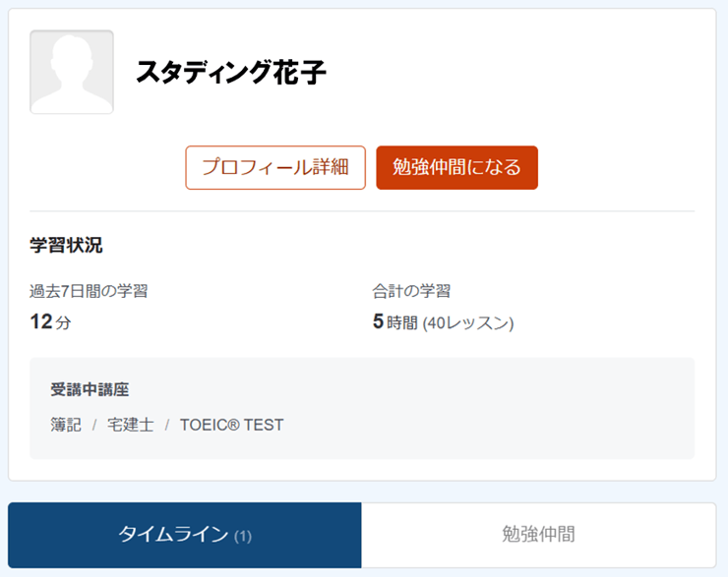The width and height of the screenshot is (728, 577).
Task: Open the TOEIC® TEST course
Action: [231, 426]
